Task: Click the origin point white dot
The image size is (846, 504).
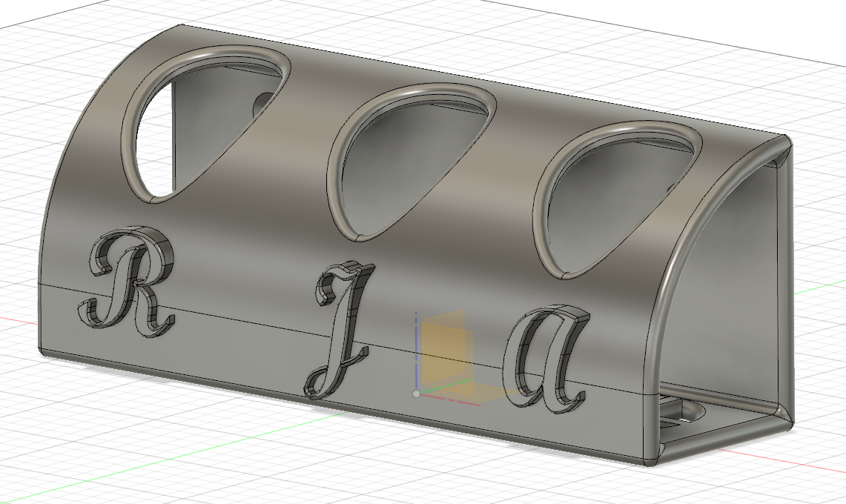Action: pyautogui.click(x=416, y=394)
